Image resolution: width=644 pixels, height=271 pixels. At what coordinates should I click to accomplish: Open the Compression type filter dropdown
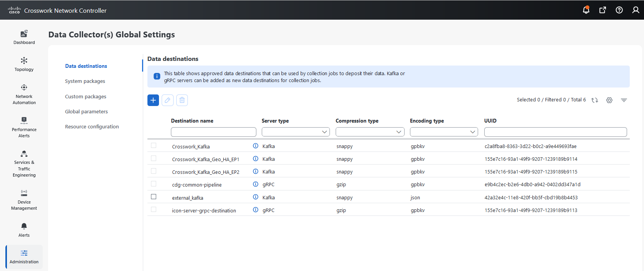click(370, 132)
